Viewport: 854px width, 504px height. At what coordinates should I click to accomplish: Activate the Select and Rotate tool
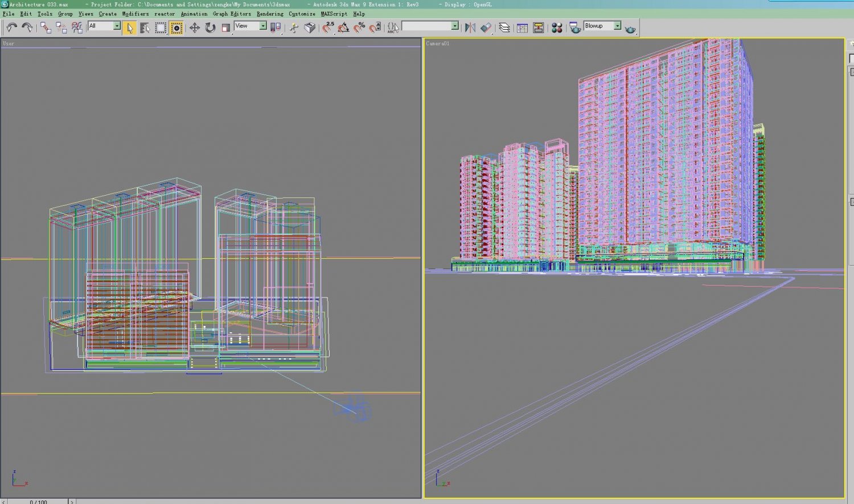pos(210,26)
